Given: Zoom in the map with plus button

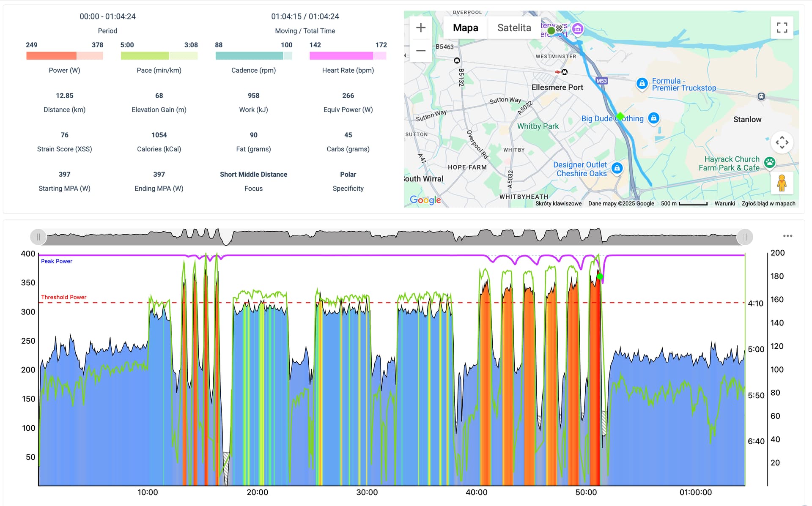Looking at the screenshot, I should point(421,28).
